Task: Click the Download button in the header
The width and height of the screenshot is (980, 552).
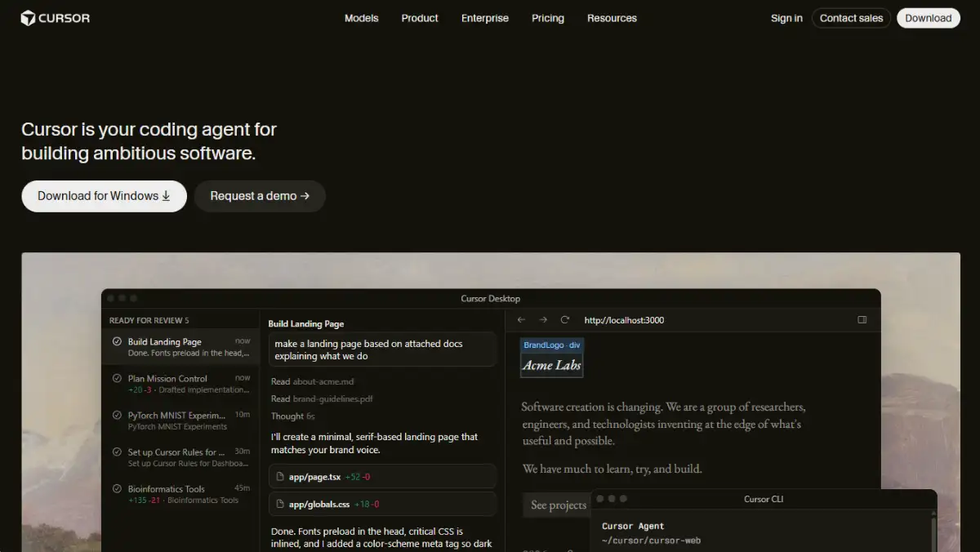Action: click(928, 18)
